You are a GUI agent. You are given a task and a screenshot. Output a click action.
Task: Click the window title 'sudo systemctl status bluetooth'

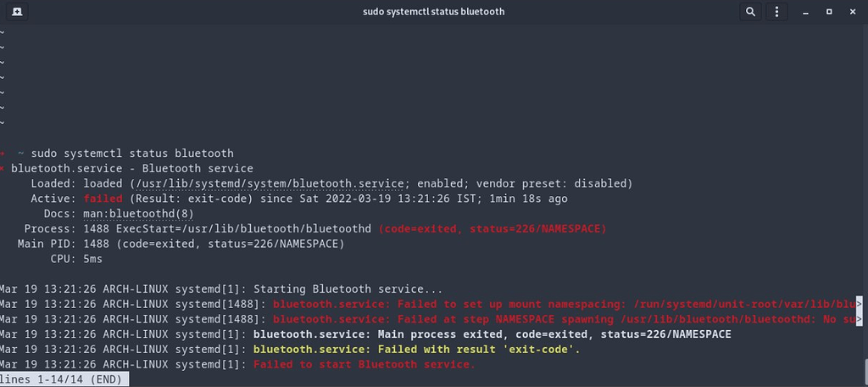[x=433, y=12]
